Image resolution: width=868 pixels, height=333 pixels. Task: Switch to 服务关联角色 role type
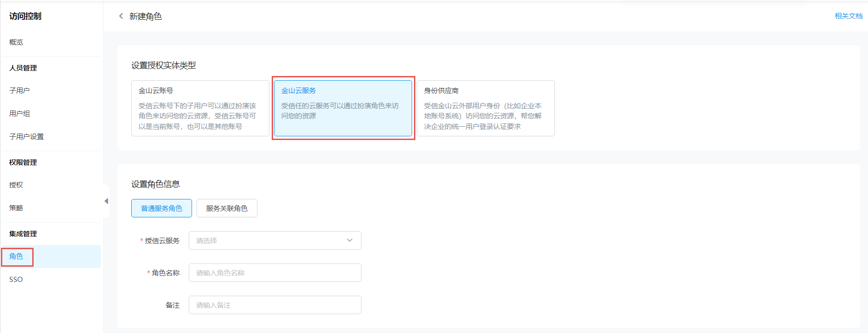[x=227, y=208]
